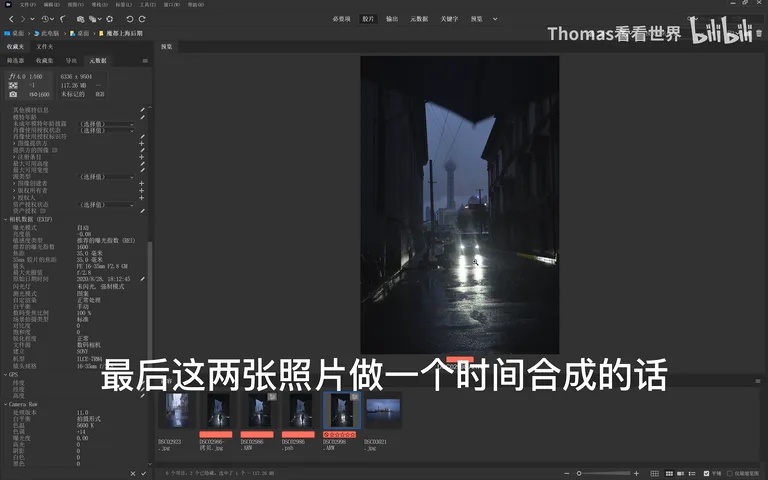This screenshot has width=768, height=480.
Task: Rotate image counterclockwise
Action: click(130, 19)
